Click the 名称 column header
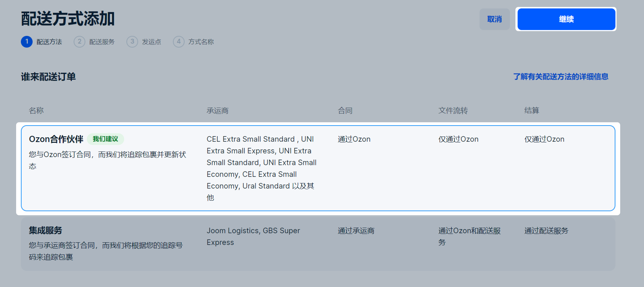Screen dimensions: 644x287 [36, 111]
